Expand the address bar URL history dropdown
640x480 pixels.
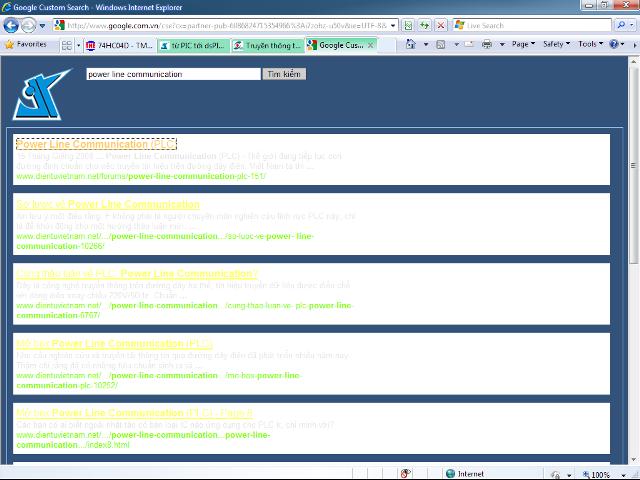[393, 25]
